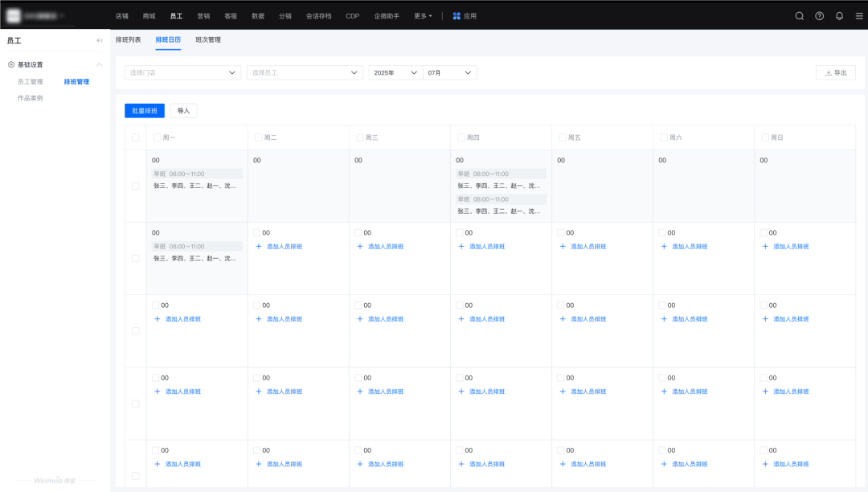Click the 导出 export button

click(x=835, y=72)
